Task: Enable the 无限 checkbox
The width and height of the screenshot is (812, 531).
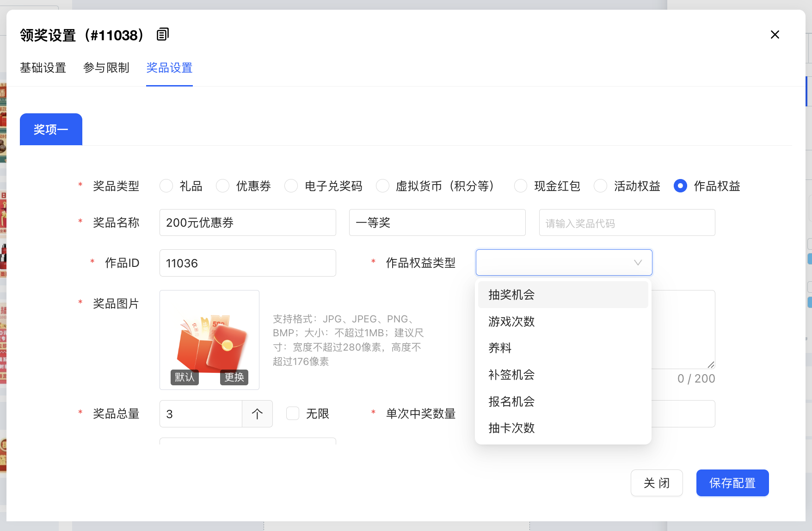Action: (x=293, y=414)
